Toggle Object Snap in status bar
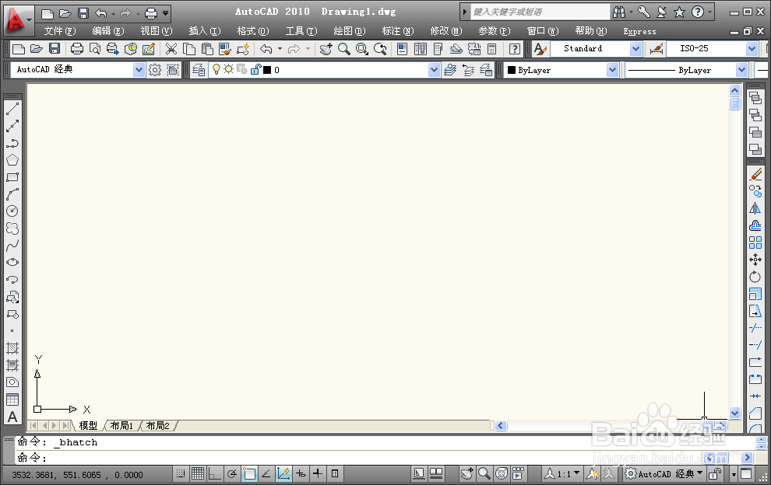This screenshot has width=771, height=485. [x=249, y=474]
